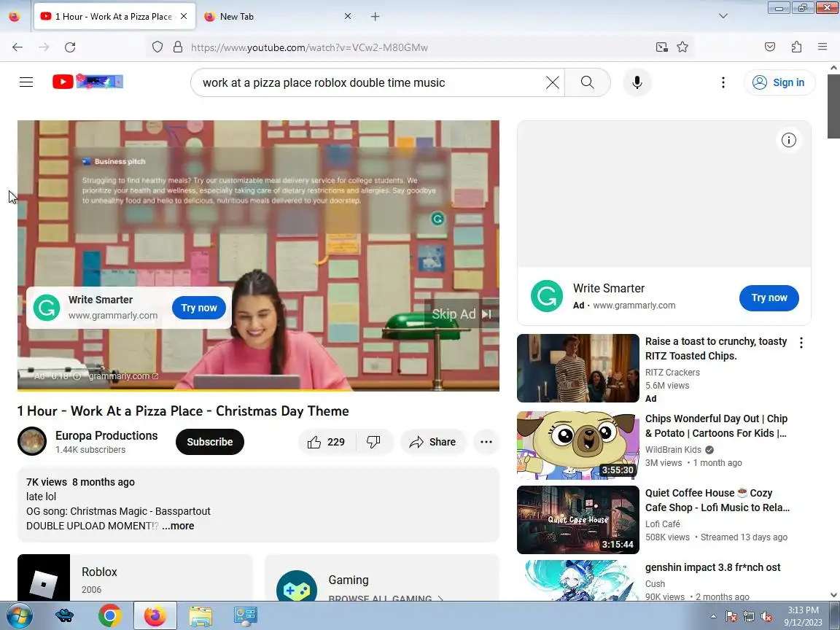The width and height of the screenshot is (840, 630).
Task: Open genshin impact 3.8 fr*nch ost video
Action: click(712, 567)
